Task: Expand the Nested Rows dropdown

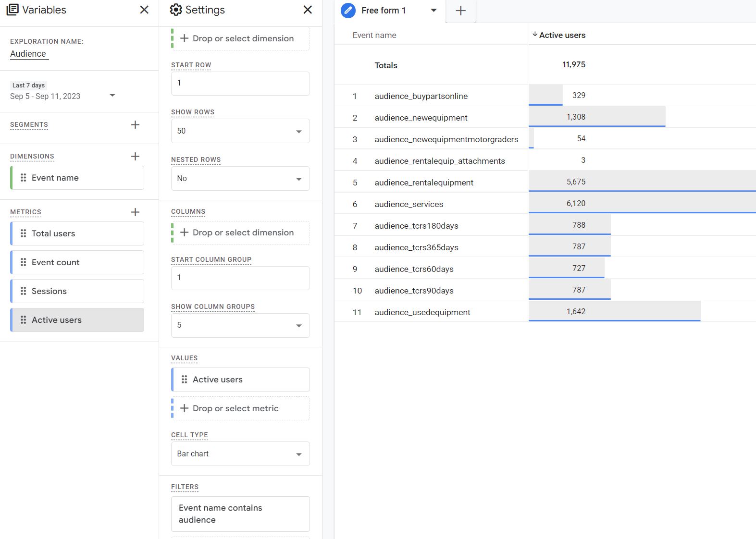Action: (x=240, y=179)
